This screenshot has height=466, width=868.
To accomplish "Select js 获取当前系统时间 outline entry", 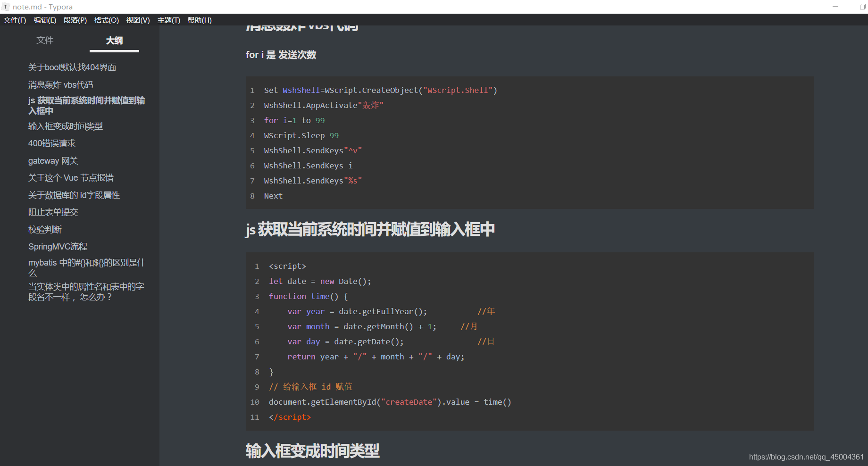I will 86,106.
